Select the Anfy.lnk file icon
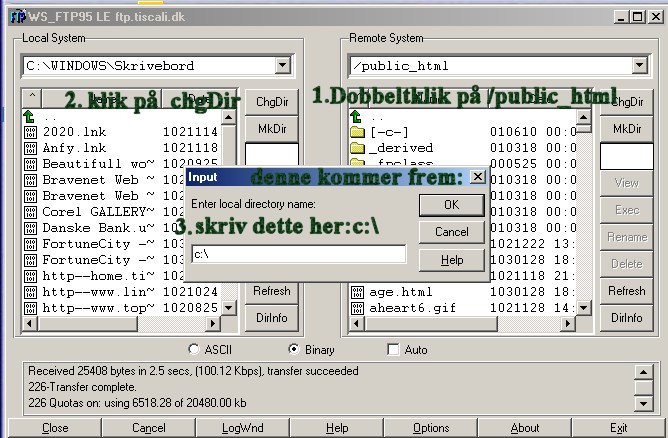The image size is (668, 438). (30, 148)
